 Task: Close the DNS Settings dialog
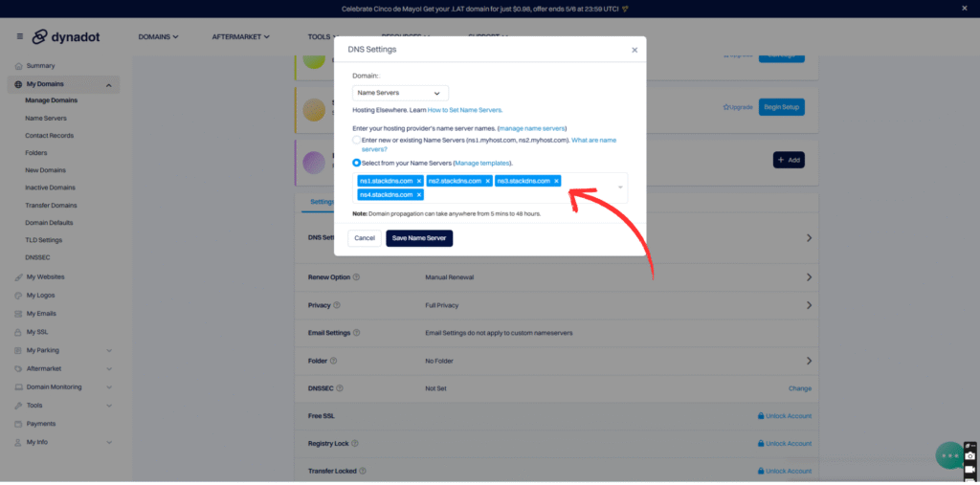[x=635, y=50]
